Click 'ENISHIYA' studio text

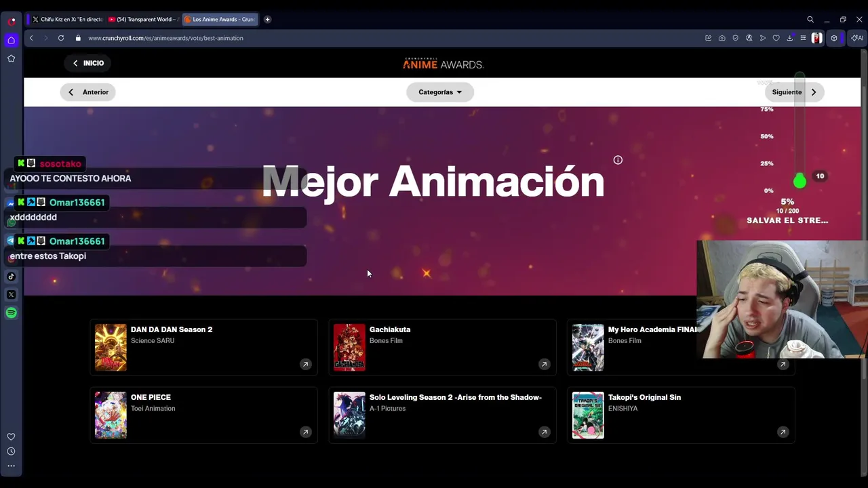[x=623, y=409]
